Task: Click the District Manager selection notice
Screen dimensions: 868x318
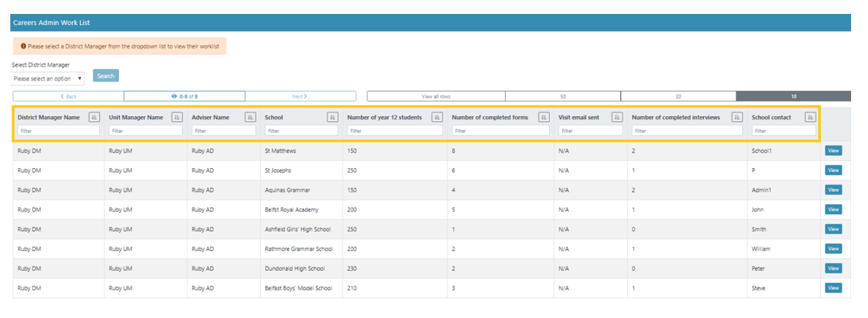Action: [x=119, y=46]
